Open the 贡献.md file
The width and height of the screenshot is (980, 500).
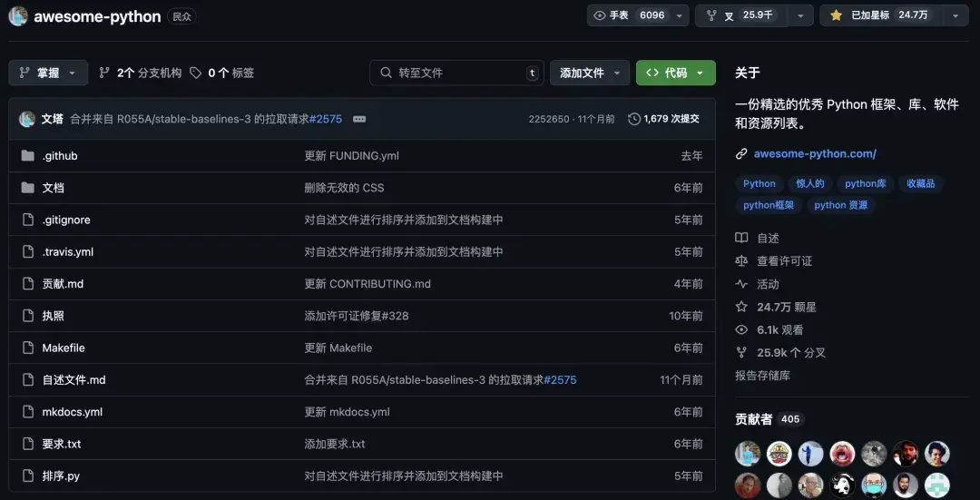(x=63, y=284)
